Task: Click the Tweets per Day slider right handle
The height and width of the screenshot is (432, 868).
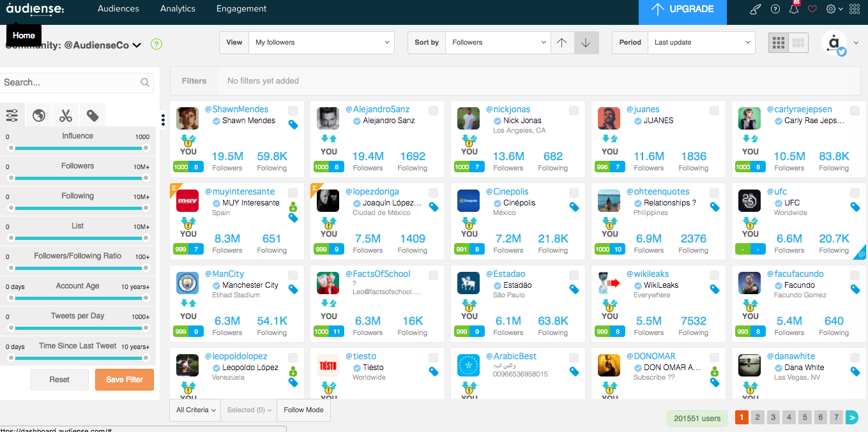Action: pos(146,328)
